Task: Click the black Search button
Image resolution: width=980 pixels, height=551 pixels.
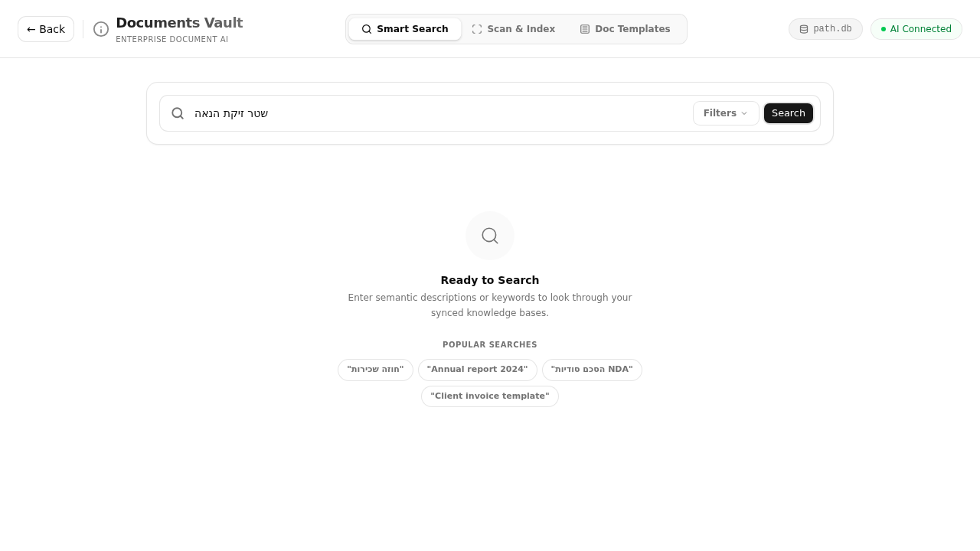Action: click(x=789, y=113)
